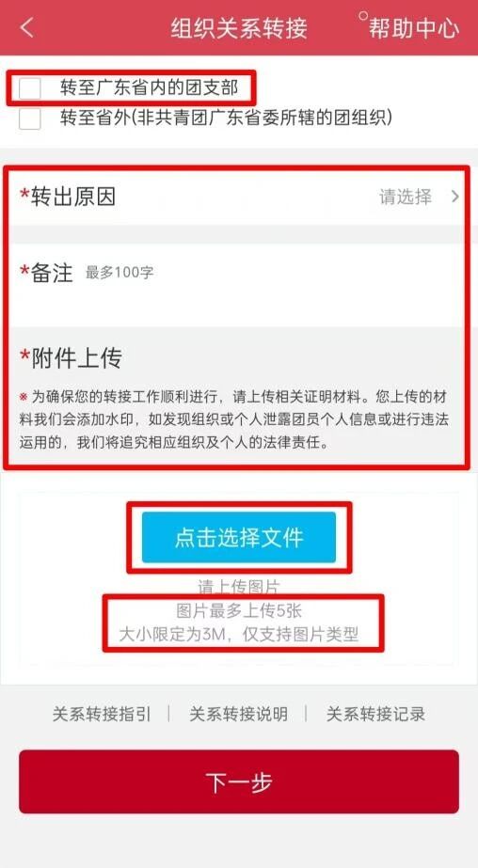Check 转至省外 checkbox option
The image size is (478, 868).
pyautogui.click(x=29, y=118)
